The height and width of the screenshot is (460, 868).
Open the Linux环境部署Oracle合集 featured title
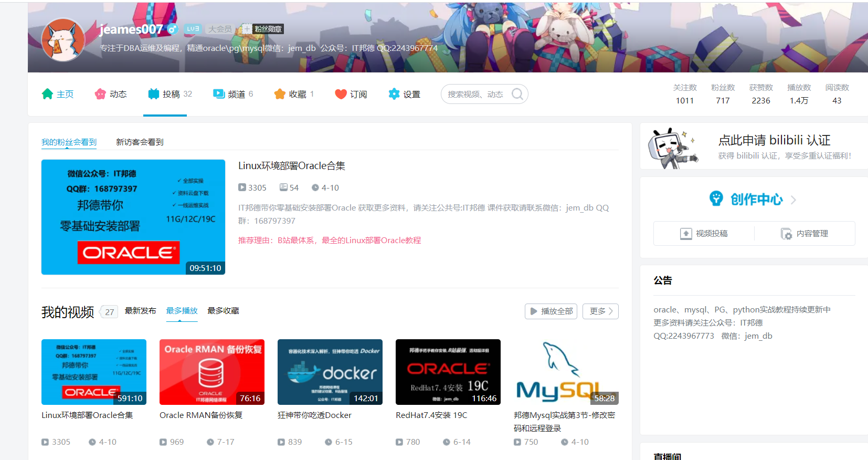pos(292,166)
